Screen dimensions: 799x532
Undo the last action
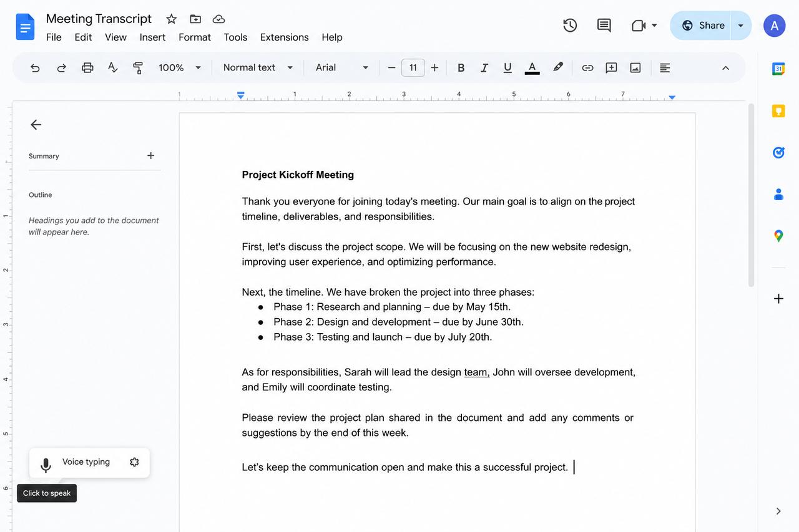click(35, 68)
